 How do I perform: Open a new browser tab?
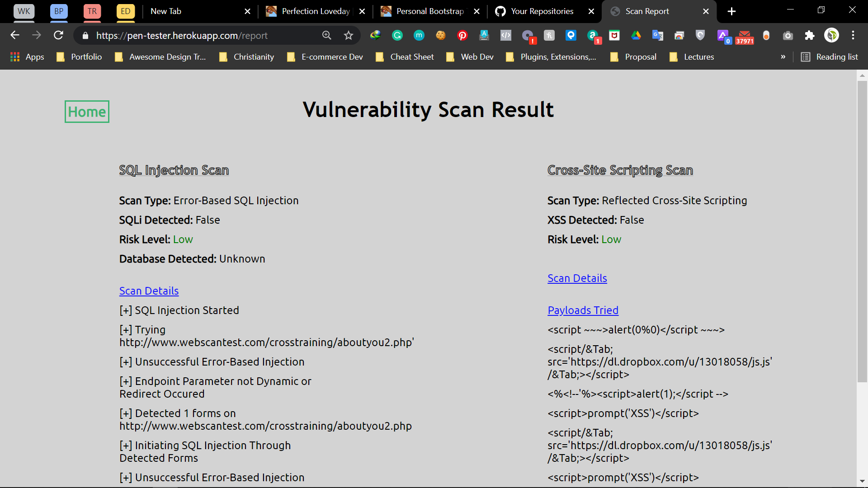coord(731,11)
